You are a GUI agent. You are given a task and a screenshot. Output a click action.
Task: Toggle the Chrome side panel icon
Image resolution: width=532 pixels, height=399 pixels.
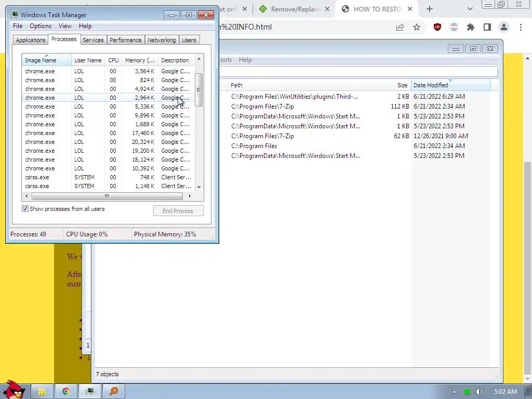point(487,27)
